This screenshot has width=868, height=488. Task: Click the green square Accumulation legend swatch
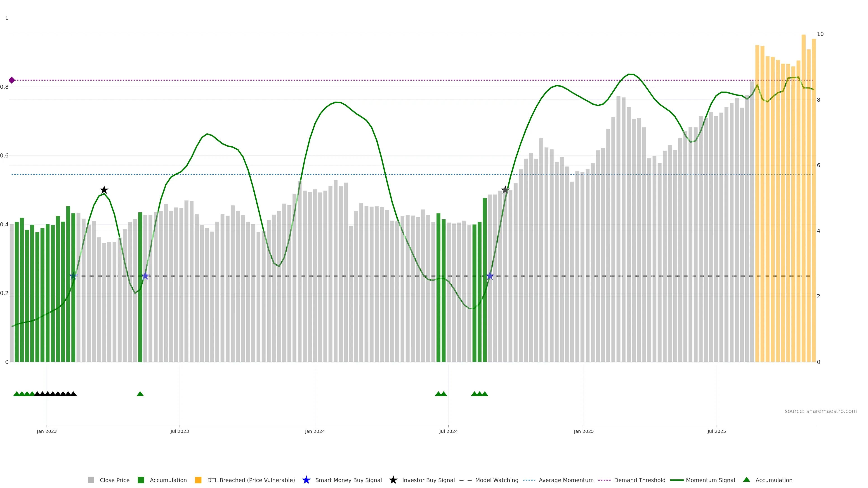(141, 480)
